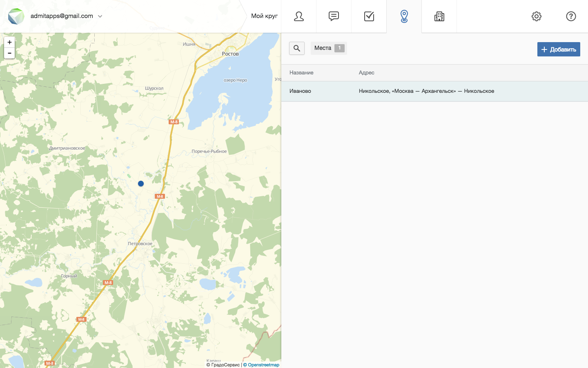This screenshot has width=588, height=368.
Task: Select the Иваново place row
Action: [434, 91]
